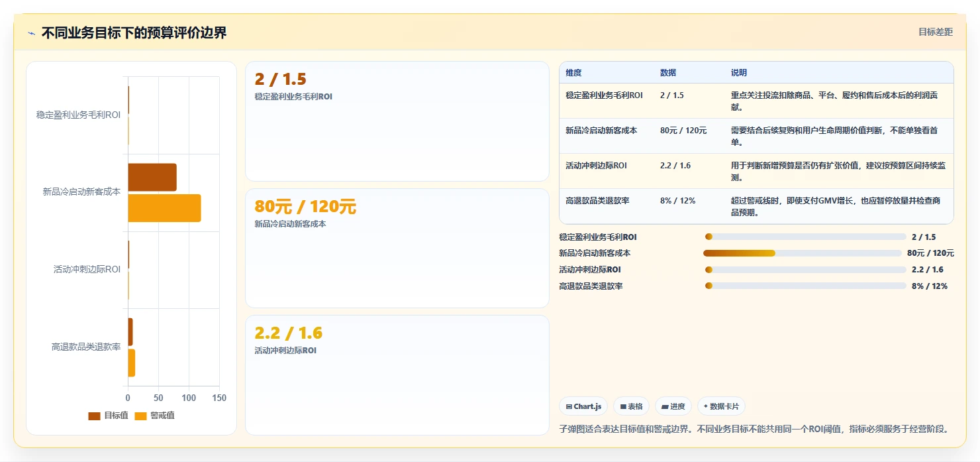Click the 稳定盈利业务毛利ROI caption in first card
The width and height of the screenshot is (980, 462).
click(293, 97)
